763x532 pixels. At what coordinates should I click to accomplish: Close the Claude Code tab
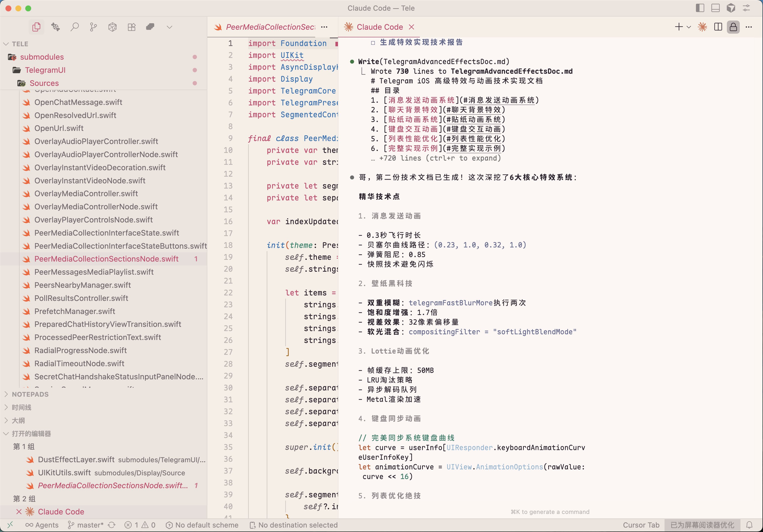411,27
